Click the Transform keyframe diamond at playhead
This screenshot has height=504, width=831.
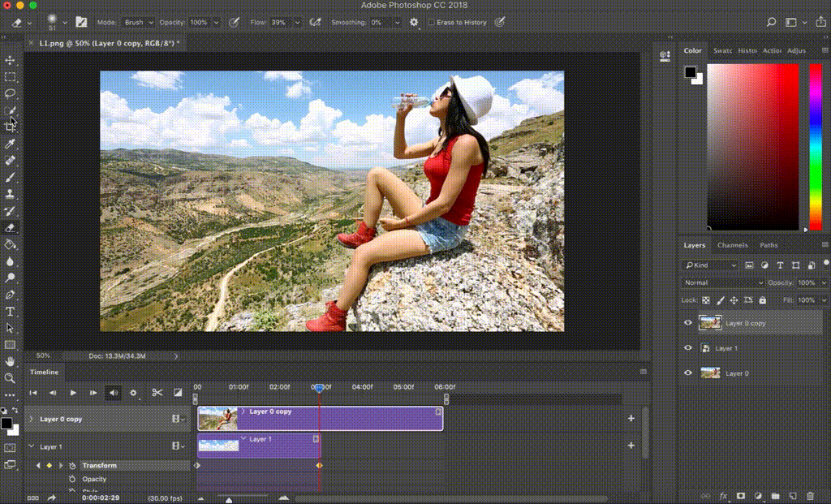[319, 465]
